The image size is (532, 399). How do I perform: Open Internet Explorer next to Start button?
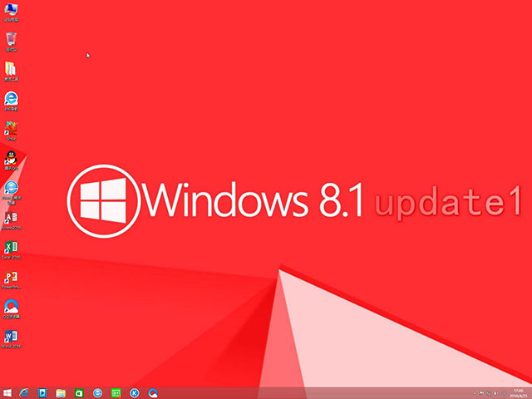(25, 392)
